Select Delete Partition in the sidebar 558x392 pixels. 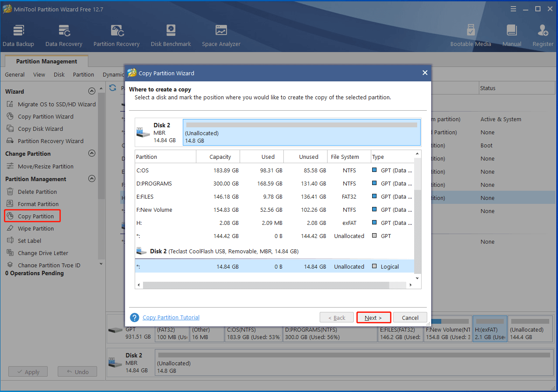(31, 192)
